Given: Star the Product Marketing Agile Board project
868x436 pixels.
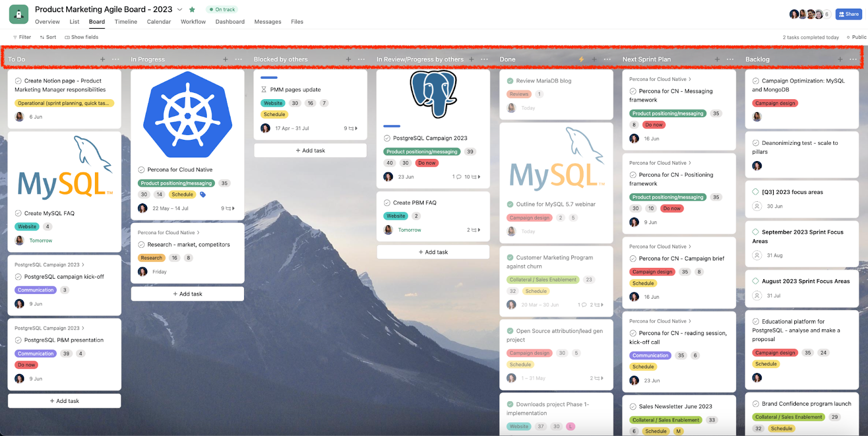Looking at the screenshot, I should pos(192,10).
